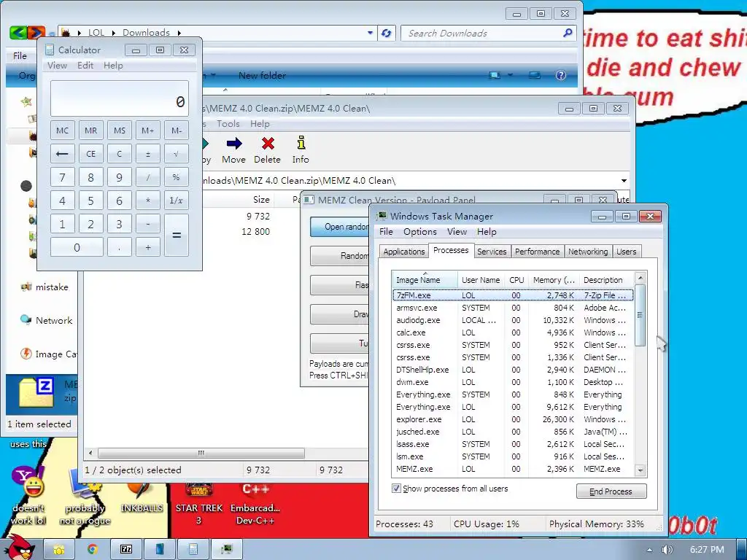Viewport: 747px width, 560px height.
Task: Open the INKBALLS desktop icon
Action: (142, 497)
